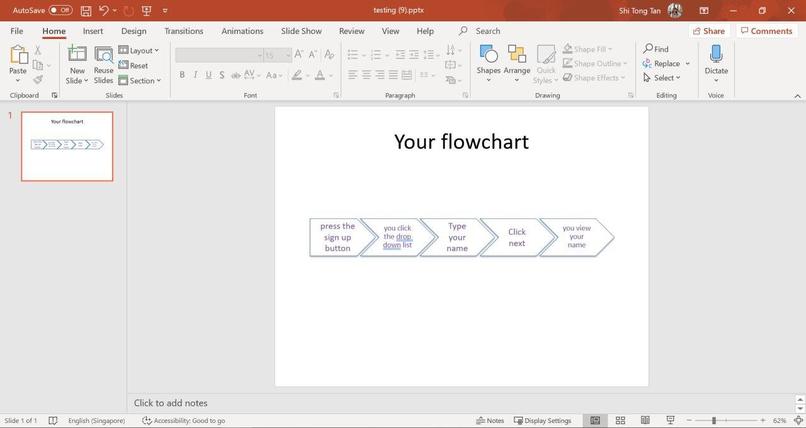Switch to Reading View icon
The height and width of the screenshot is (428, 806).
645,421
